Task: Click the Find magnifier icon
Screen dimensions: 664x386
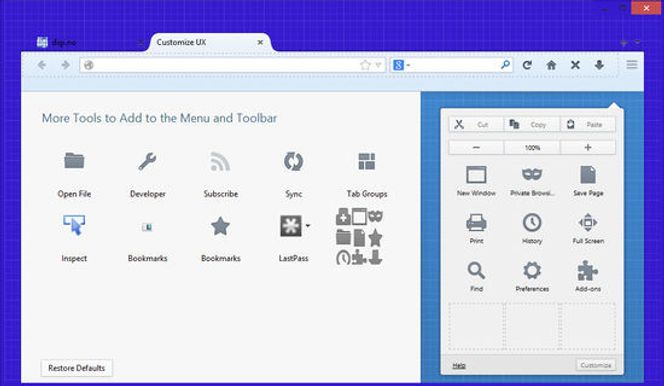Action: [476, 270]
